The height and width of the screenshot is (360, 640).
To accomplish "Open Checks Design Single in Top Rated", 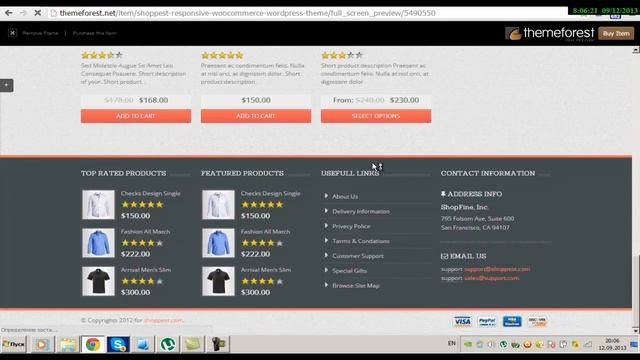I will coord(150,193).
